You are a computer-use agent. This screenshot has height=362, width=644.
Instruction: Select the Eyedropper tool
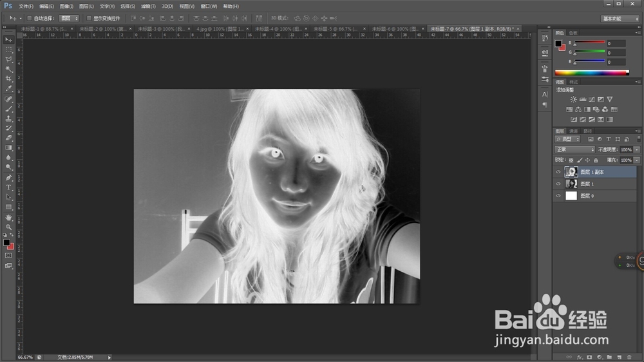click(x=8, y=89)
